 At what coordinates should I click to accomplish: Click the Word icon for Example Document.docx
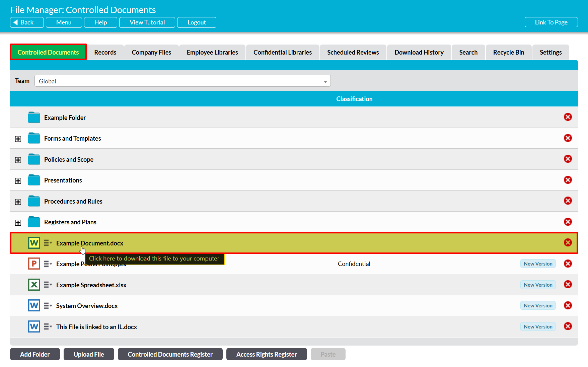(34, 243)
